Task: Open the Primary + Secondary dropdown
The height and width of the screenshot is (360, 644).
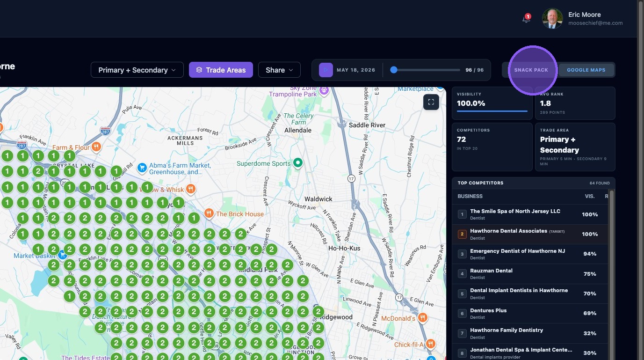Action: click(137, 70)
